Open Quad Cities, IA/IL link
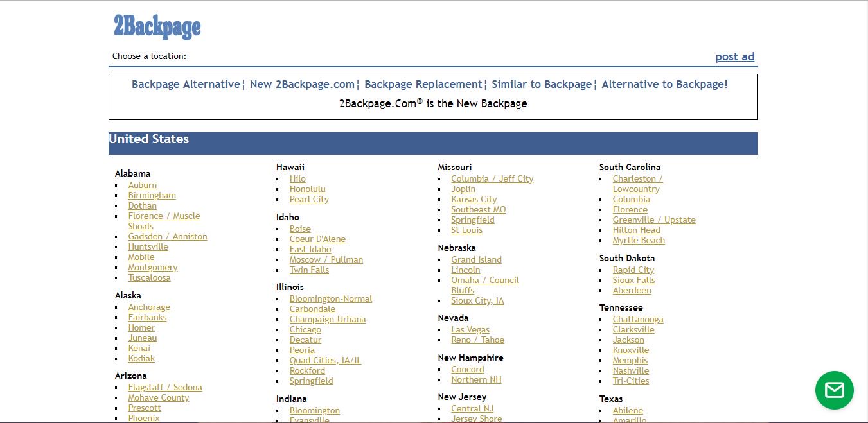The image size is (868, 423). (x=326, y=360)
